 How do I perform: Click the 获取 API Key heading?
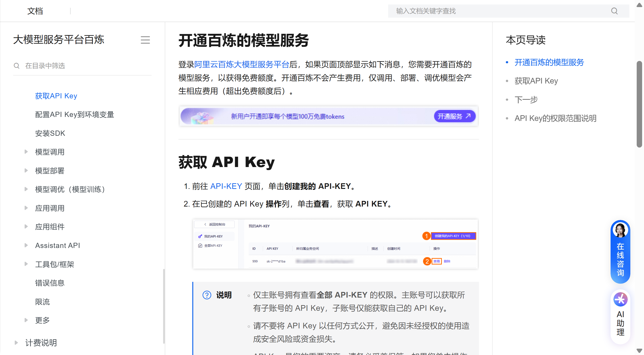coord(226,162)
